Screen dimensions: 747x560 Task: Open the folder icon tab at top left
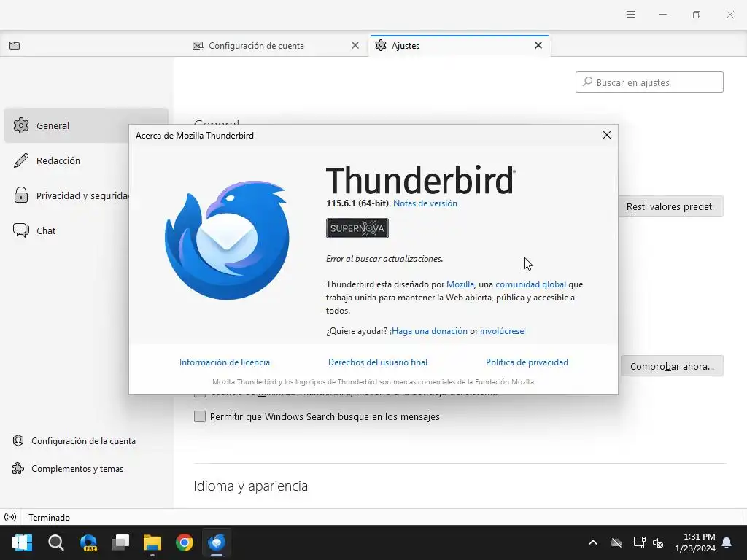pos(15,46)
